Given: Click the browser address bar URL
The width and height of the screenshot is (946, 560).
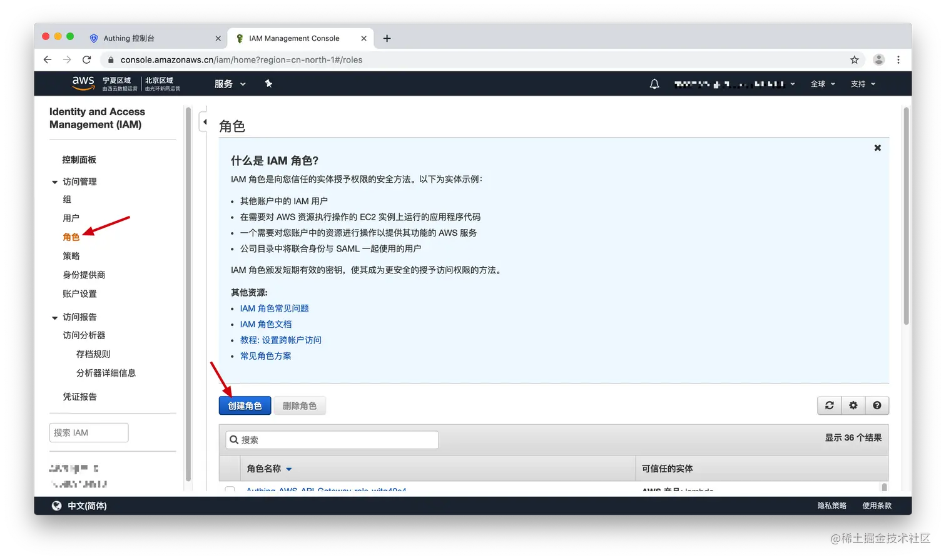Looking at the screenshot, I should [x=242, y=59].
